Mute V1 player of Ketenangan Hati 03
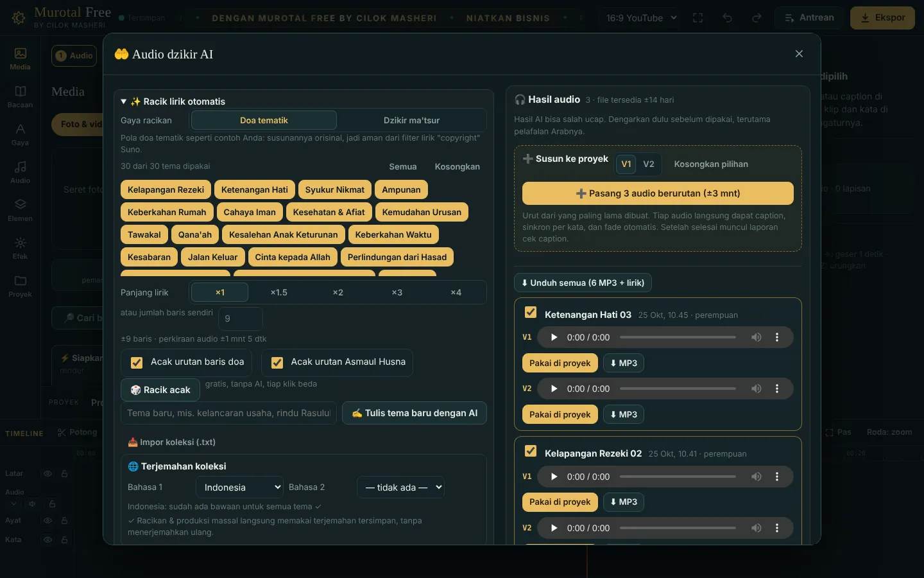This screenshot has height=578, width=924. (757, 337)
